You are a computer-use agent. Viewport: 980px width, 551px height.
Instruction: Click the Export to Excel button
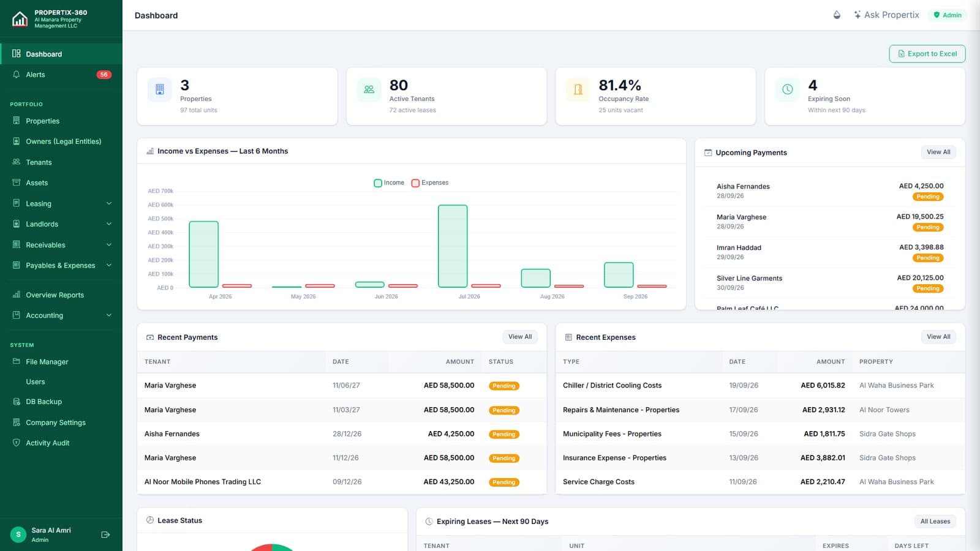[x=927, y=54]
